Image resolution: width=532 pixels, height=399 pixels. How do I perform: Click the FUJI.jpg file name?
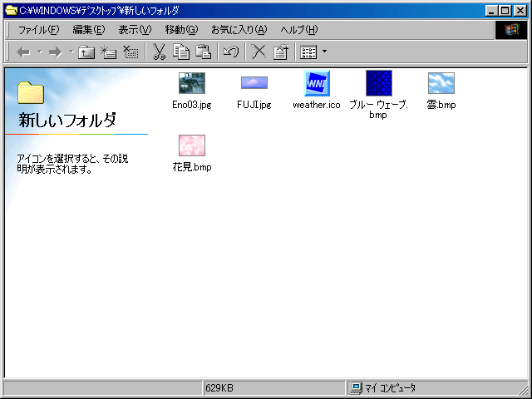click(x=254, y=105)
